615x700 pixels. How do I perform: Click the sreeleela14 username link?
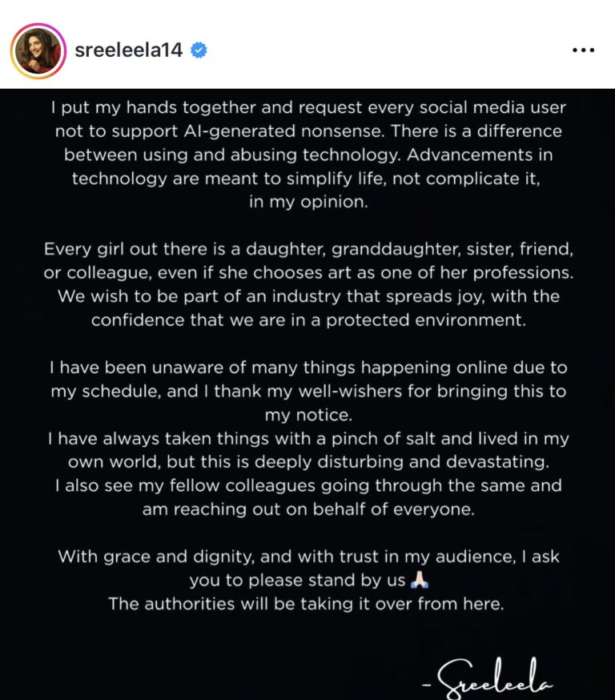(x=128, y=50)
